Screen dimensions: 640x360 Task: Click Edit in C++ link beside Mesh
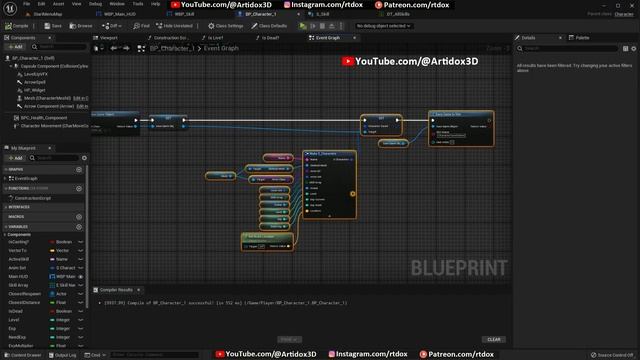coord(80,98)
